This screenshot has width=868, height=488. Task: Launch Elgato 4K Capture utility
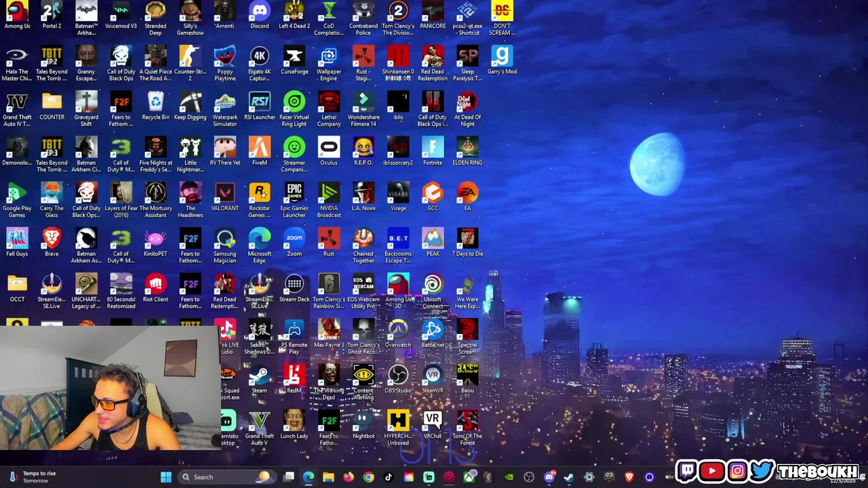point(259,64)
